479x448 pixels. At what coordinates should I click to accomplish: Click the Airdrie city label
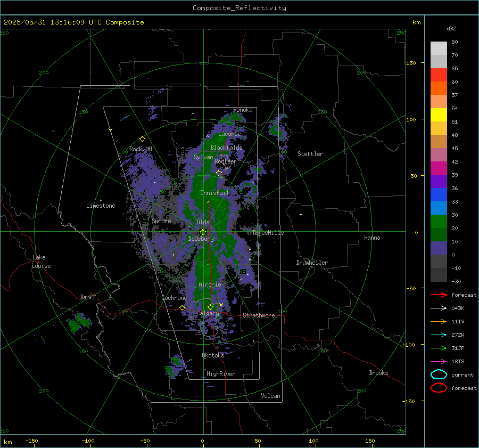[x=210, y=284]
